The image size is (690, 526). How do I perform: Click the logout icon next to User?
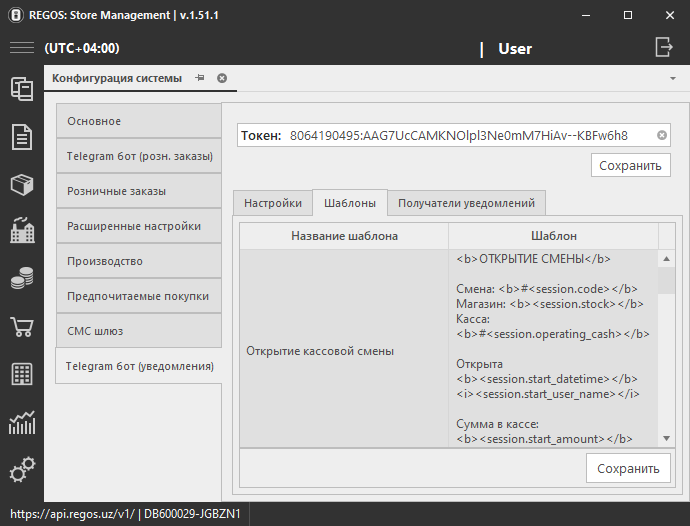664,47
